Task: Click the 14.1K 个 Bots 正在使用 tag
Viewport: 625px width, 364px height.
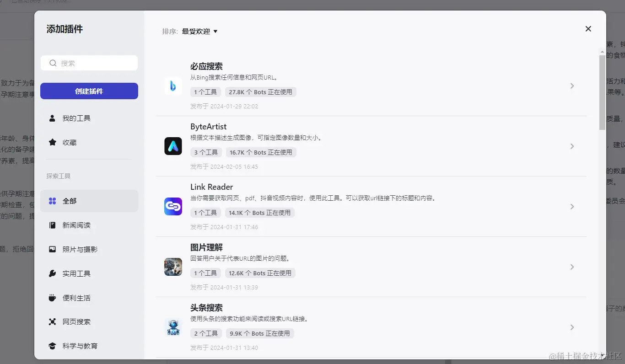Action: (260, 213)
